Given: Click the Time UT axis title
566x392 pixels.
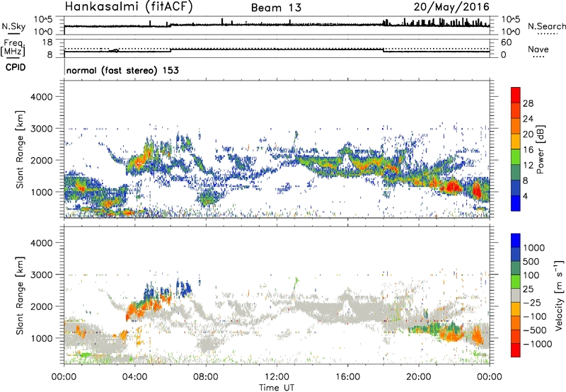Looking at the screenshot, I should (x=277, y=387).
